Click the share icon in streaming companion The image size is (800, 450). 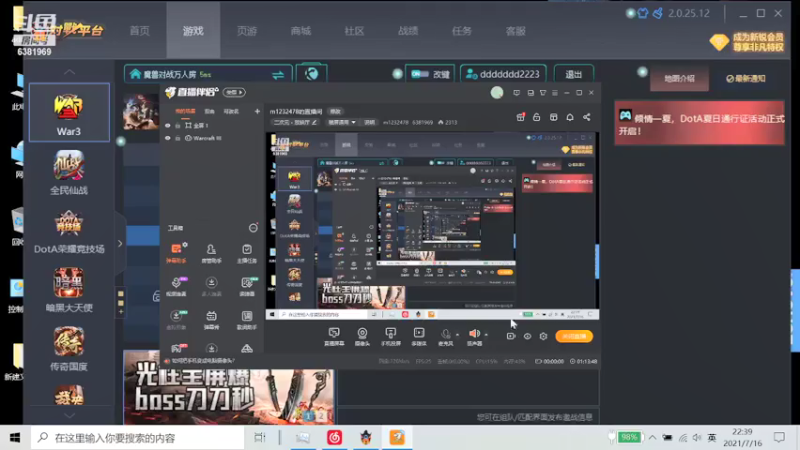587,117
